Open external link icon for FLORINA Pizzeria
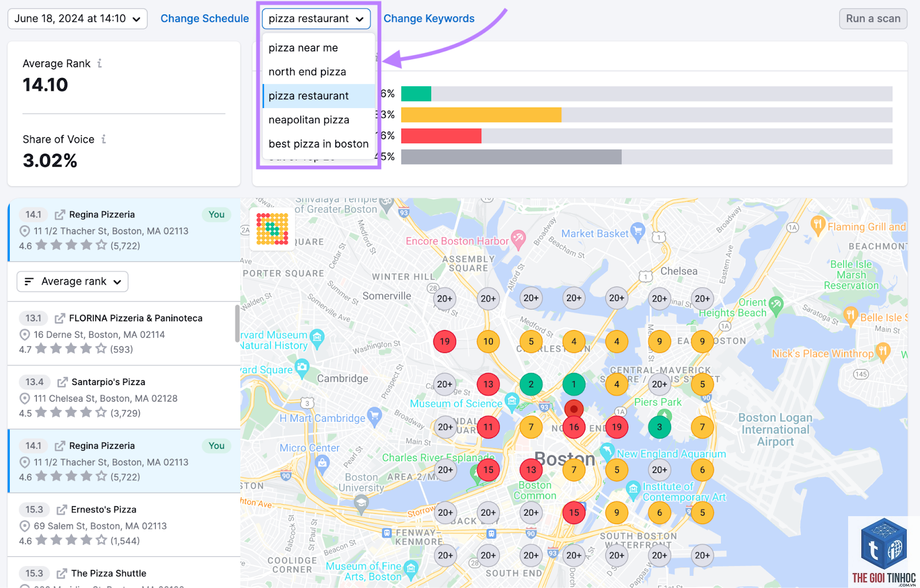Viewport: 920px width, 588px height. (x=60, y=318)
